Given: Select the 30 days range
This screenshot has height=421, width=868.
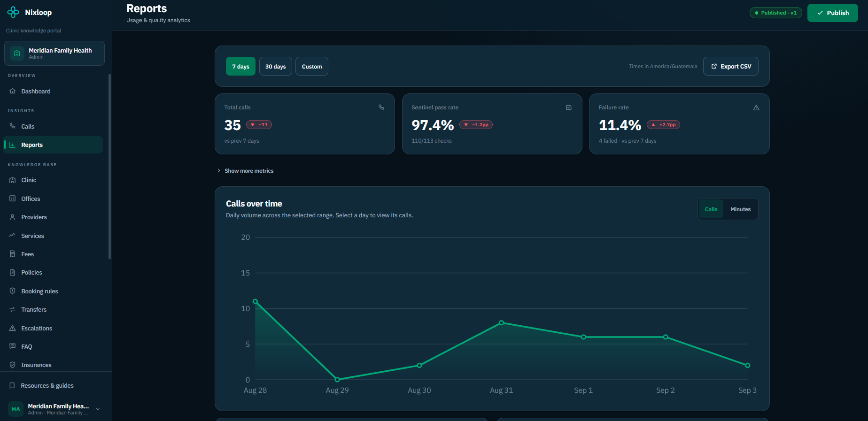Looking at the screenshot, I should [275, 66].
